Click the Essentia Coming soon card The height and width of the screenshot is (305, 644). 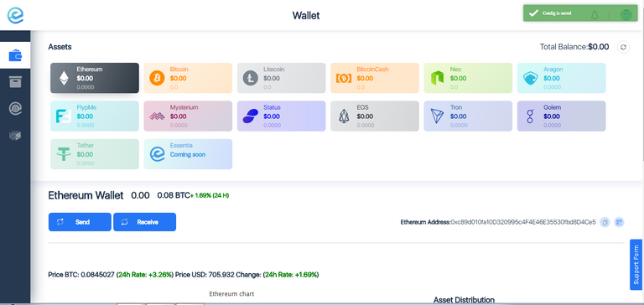click(188, 154)
